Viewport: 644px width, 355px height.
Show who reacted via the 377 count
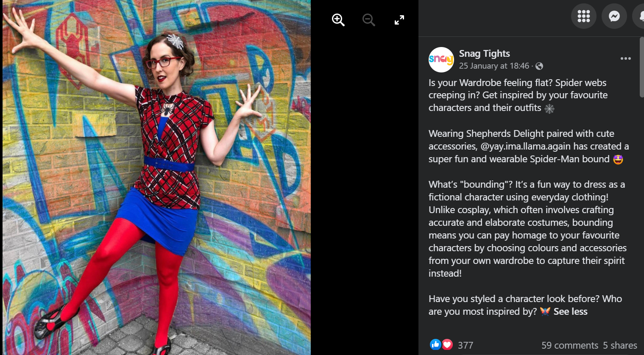coord(466,345)
